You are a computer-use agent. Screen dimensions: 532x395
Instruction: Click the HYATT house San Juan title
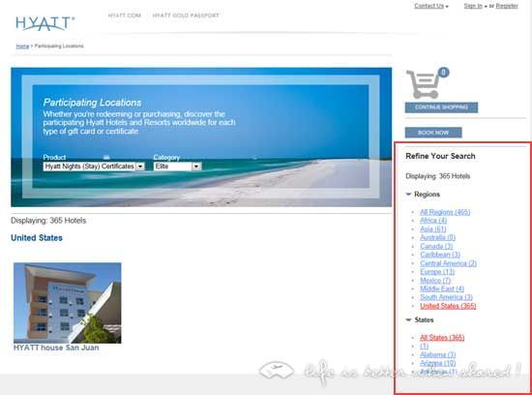click(x=56, y=348)
